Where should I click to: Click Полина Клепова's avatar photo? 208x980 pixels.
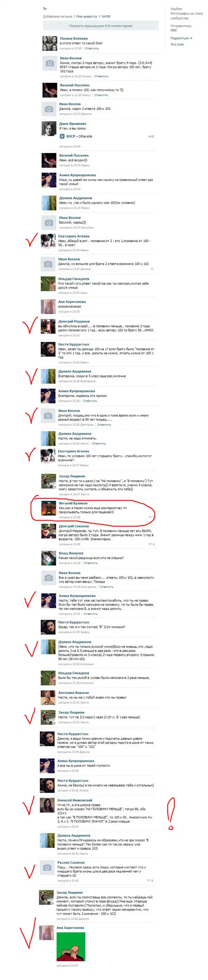click(x=50, y=44)
